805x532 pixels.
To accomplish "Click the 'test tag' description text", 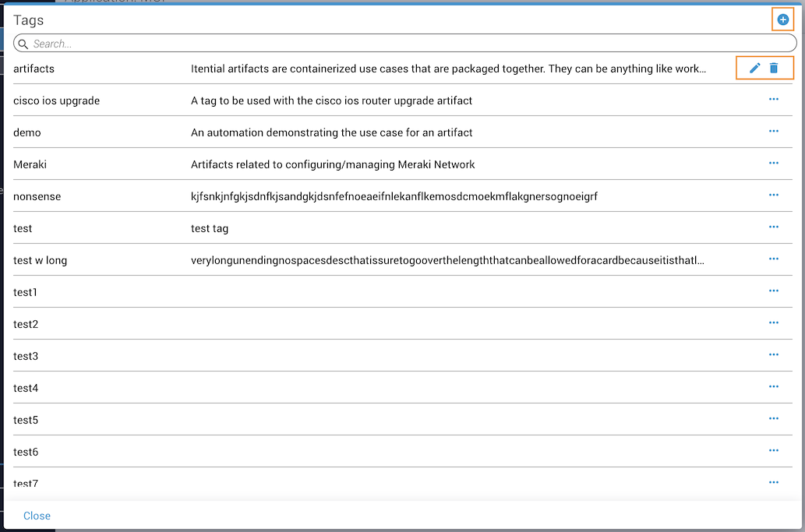I will (210, 228).
